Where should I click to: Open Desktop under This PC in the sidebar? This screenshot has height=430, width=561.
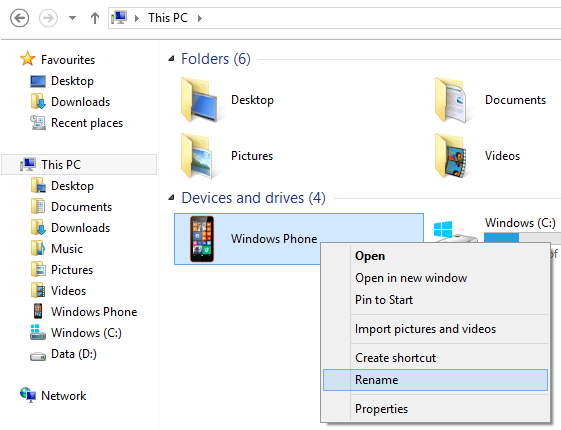pyautogui.click(x=72, y=186)
